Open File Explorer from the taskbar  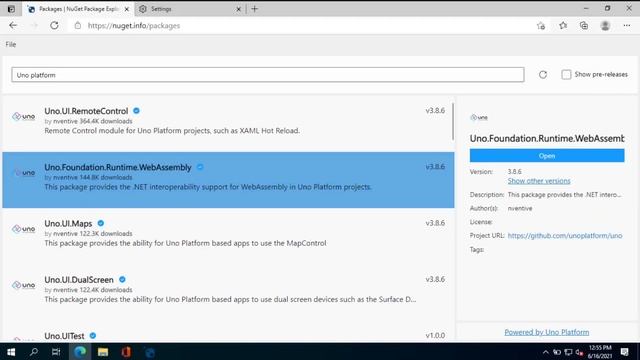103,351
